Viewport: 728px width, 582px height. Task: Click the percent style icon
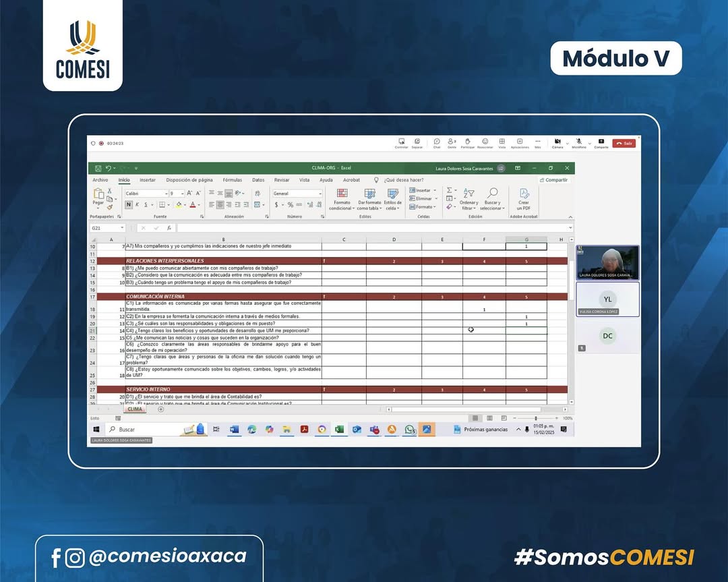coord(291,205)
